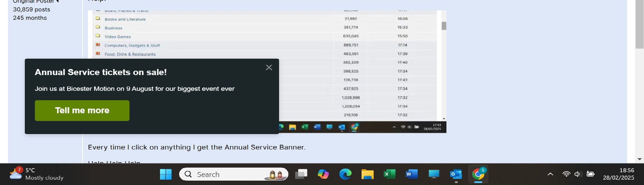The width and height of the screenshot is (644, 185).
Task: Switch to Outlook in the taskbar
Action: [456, 174]
